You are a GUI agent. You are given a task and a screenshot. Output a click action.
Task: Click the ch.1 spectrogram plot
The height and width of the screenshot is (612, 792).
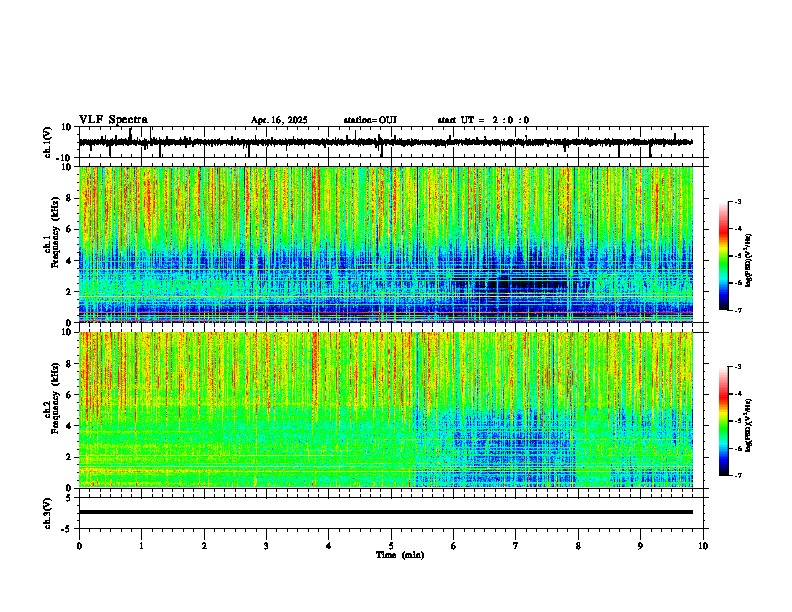(x=386, y=244)
